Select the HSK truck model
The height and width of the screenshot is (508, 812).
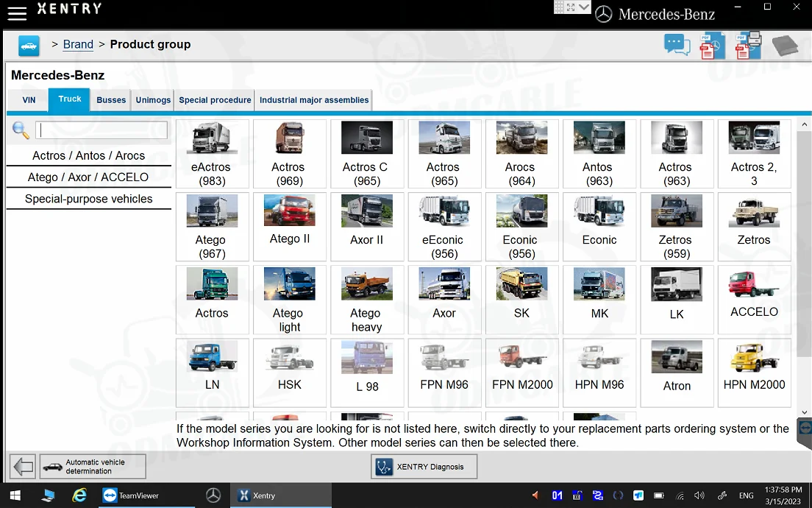coord(290,373)
